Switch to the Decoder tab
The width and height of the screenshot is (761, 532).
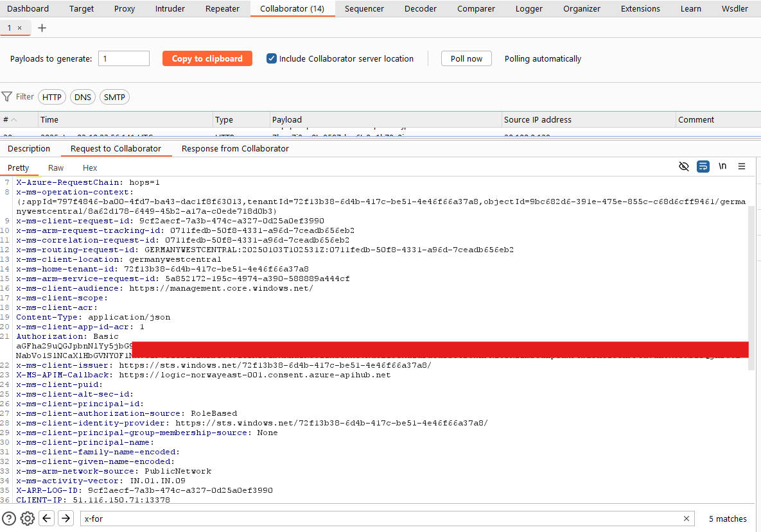420,9
